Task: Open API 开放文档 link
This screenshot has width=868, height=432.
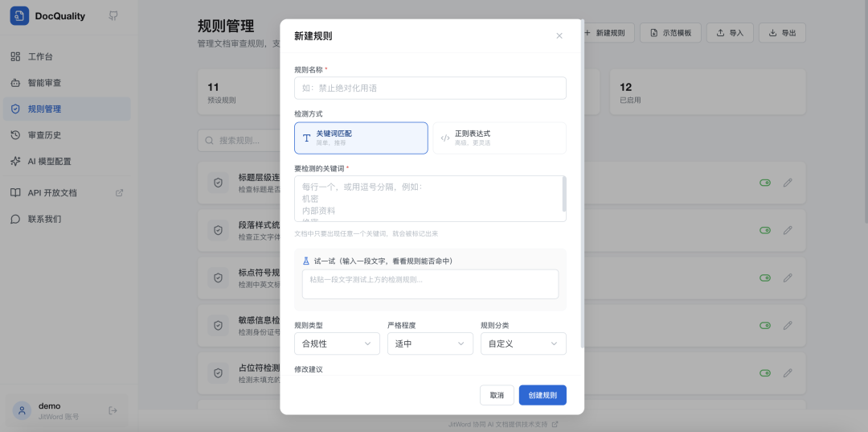Action: click(x=67, y=193)
